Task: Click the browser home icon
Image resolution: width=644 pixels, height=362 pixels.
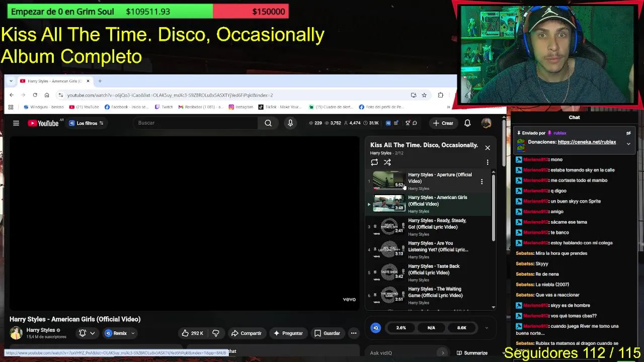Action: 47,95
